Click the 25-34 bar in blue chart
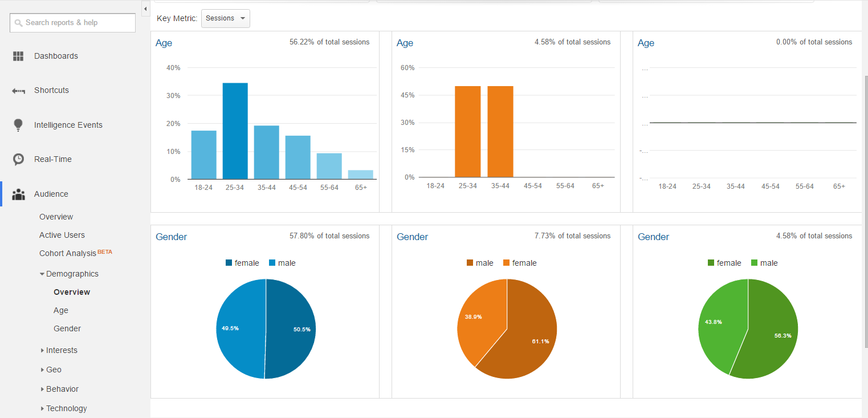This screenshot has height=418, width=868. pyautogui.click(x=235, y=131)
